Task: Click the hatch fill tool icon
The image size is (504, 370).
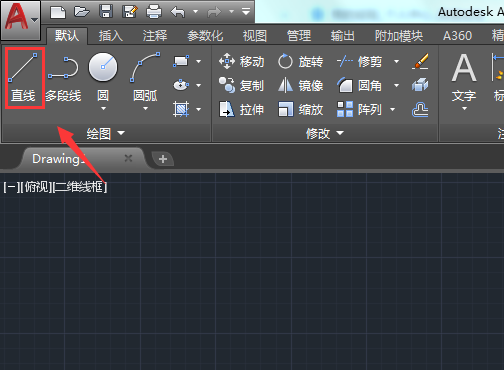Action: [181, 109]
